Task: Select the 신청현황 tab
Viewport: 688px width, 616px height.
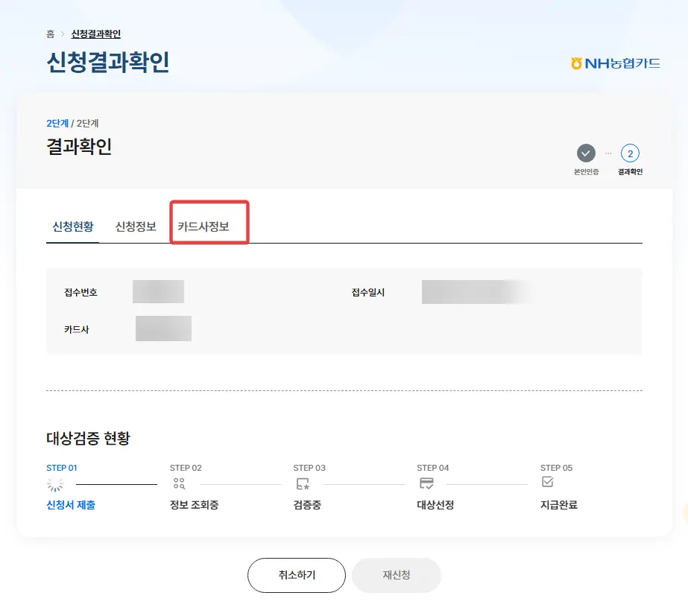Action: tap(73, 226)
